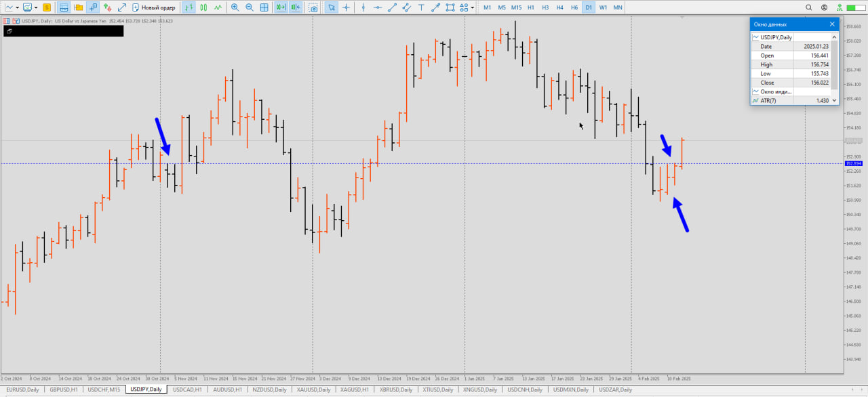
Task: Open the GBPUSD,H1 chart tab
Action: coord(64,390)
